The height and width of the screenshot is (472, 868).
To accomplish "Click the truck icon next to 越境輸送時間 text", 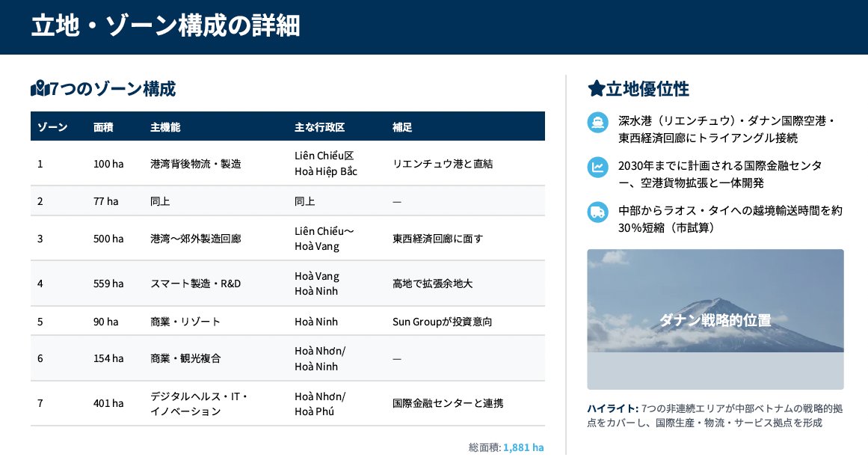I will tap(598, 212).
